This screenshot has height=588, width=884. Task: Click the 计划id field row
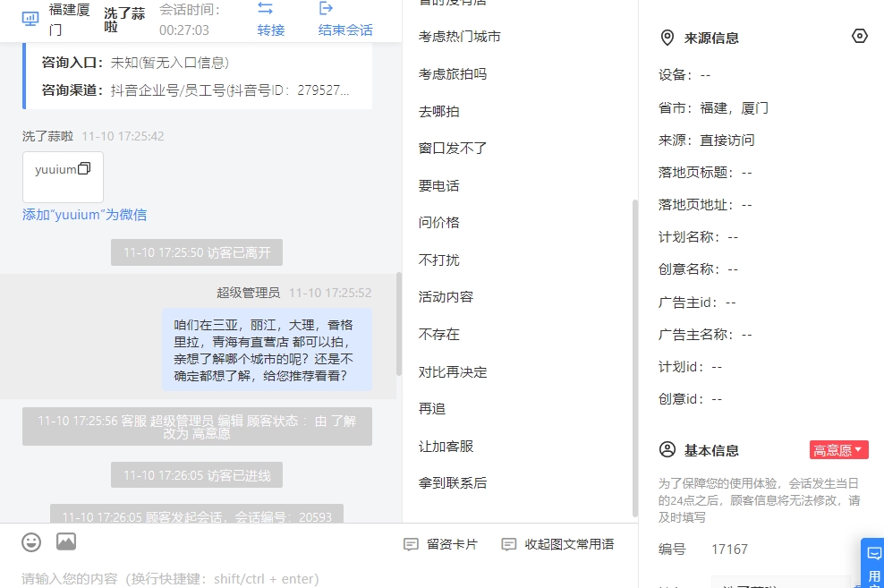point(690,367)
